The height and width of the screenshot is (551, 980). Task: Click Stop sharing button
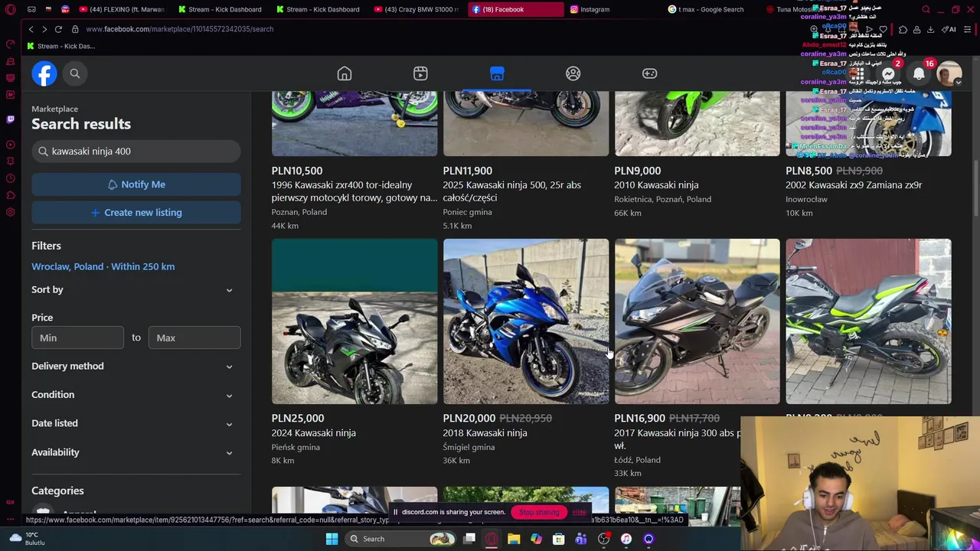click(539, 512)
